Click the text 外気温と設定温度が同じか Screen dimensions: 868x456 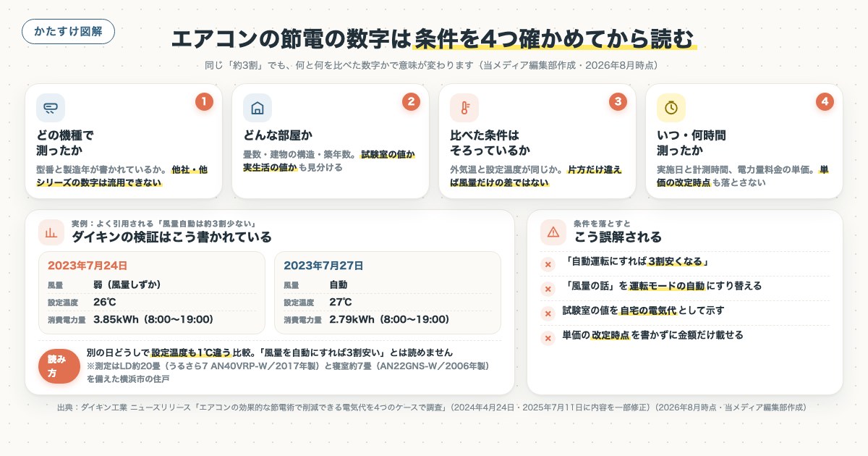point(506,170)
